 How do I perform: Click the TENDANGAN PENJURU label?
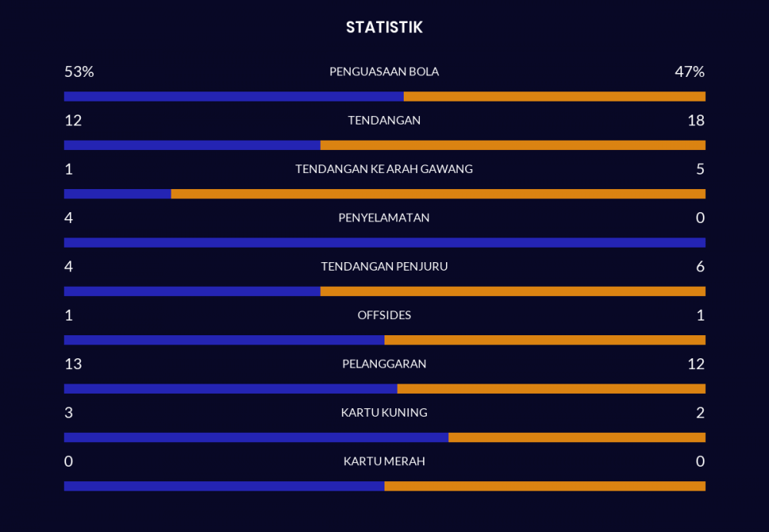coord(384,267)
